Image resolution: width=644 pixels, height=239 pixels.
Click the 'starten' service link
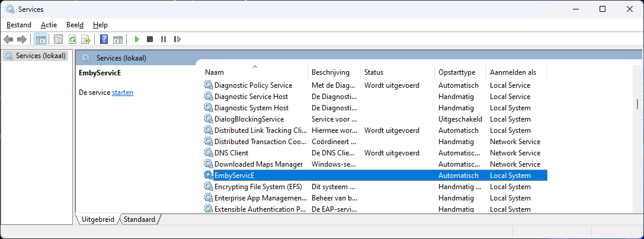click(x=123, y=93)
